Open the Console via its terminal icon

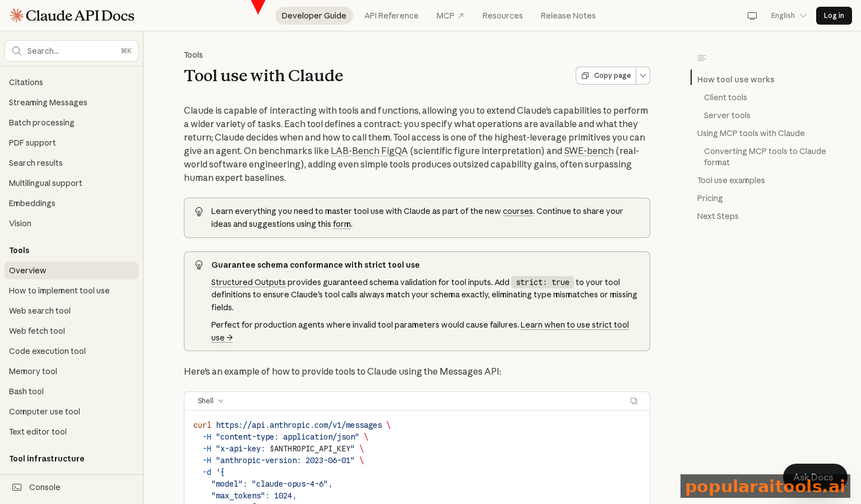(x=17, y=487)
